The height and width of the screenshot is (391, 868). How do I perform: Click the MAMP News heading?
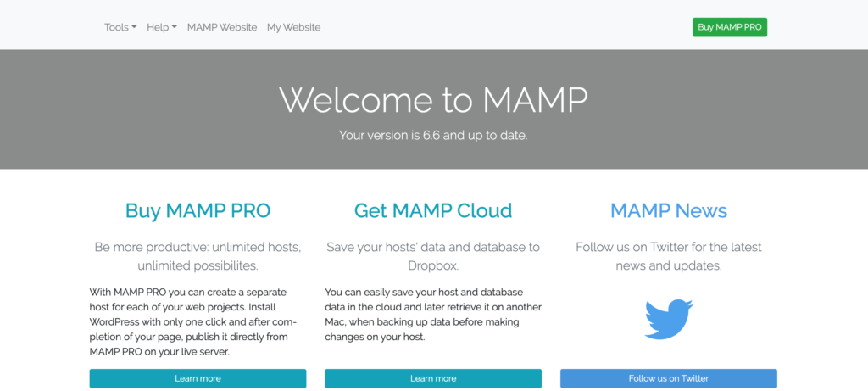(x=669, y=210)
